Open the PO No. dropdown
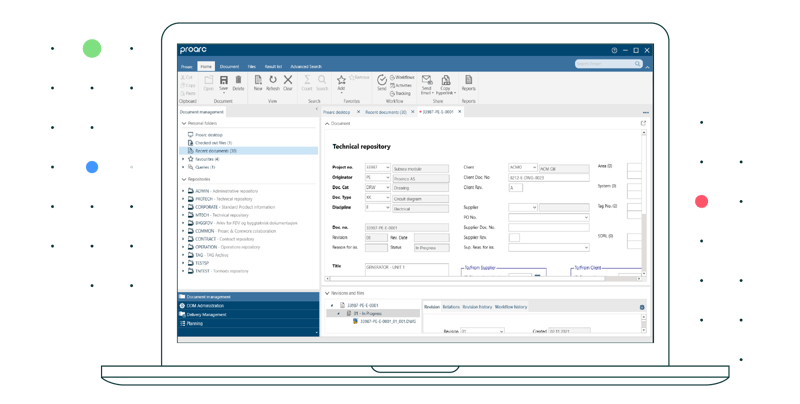 (586, 217)
